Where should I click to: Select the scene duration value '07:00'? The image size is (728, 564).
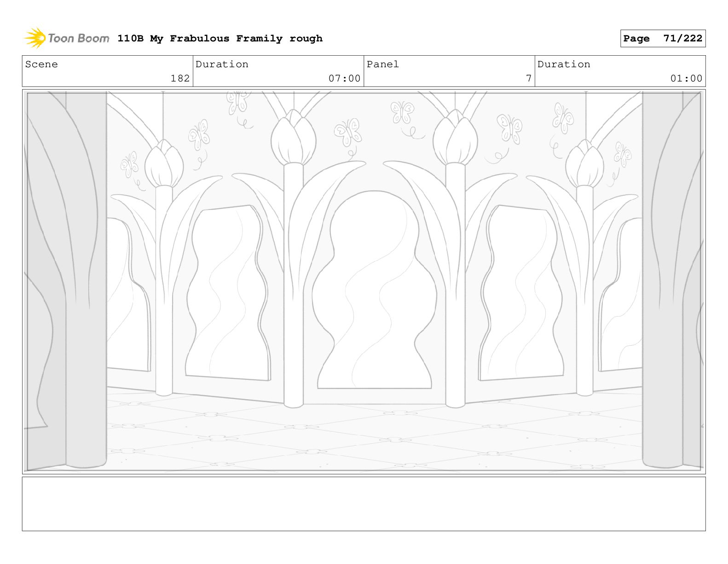coord(344,79)
